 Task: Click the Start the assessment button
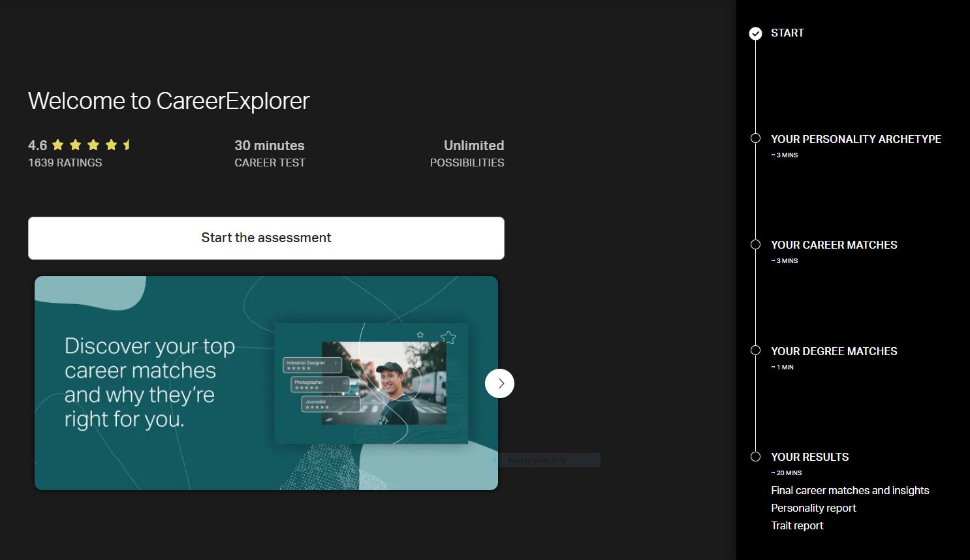pyautogui.click(x=266, y=238)
